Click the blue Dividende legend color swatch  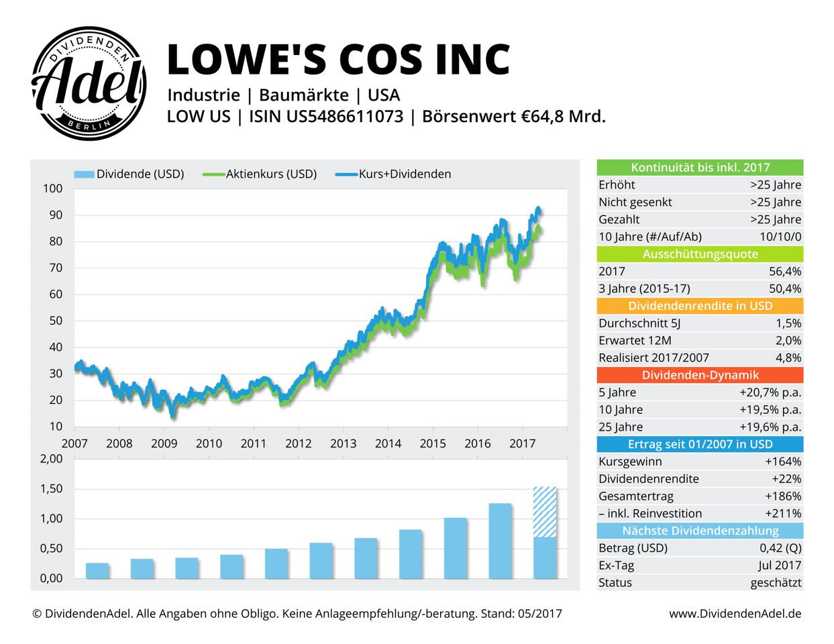pyautogui.click(x=83, y=174)
